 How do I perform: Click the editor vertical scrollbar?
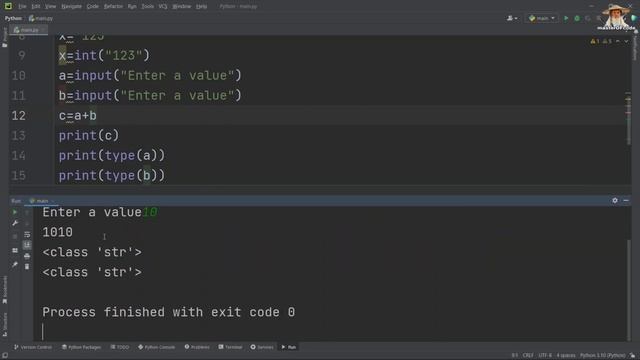coord(628,118)
